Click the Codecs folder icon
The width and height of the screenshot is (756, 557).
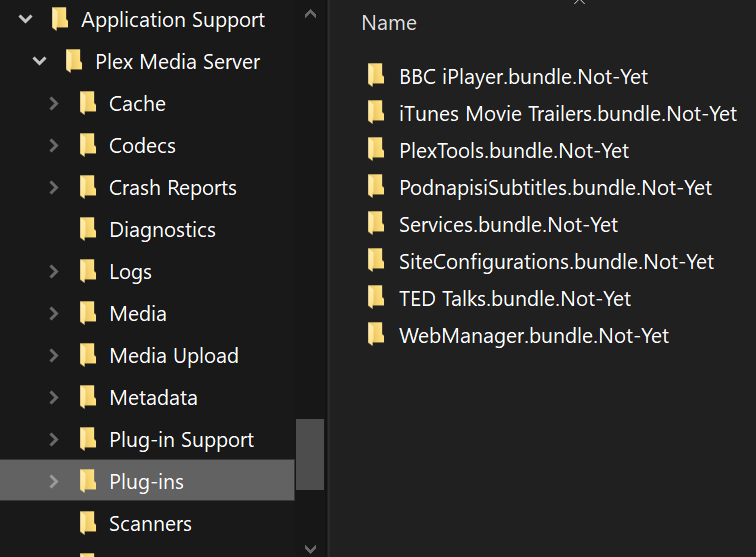[x=88, y=145]
